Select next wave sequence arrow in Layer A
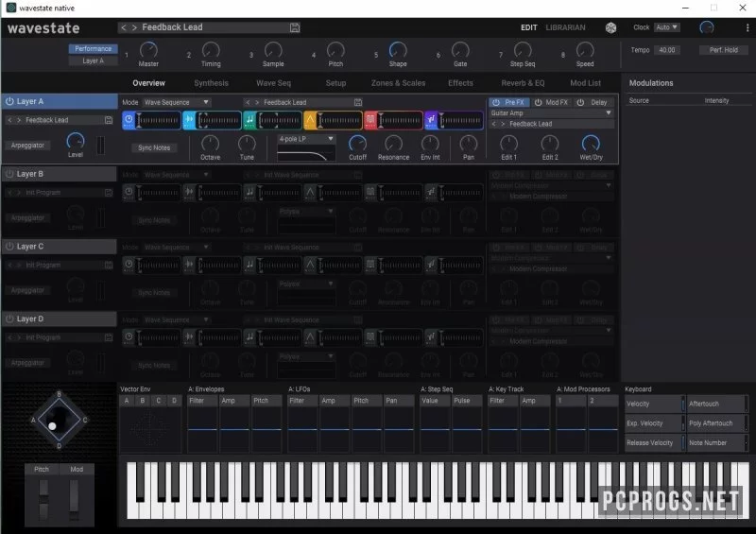 [x=257, y=102]
